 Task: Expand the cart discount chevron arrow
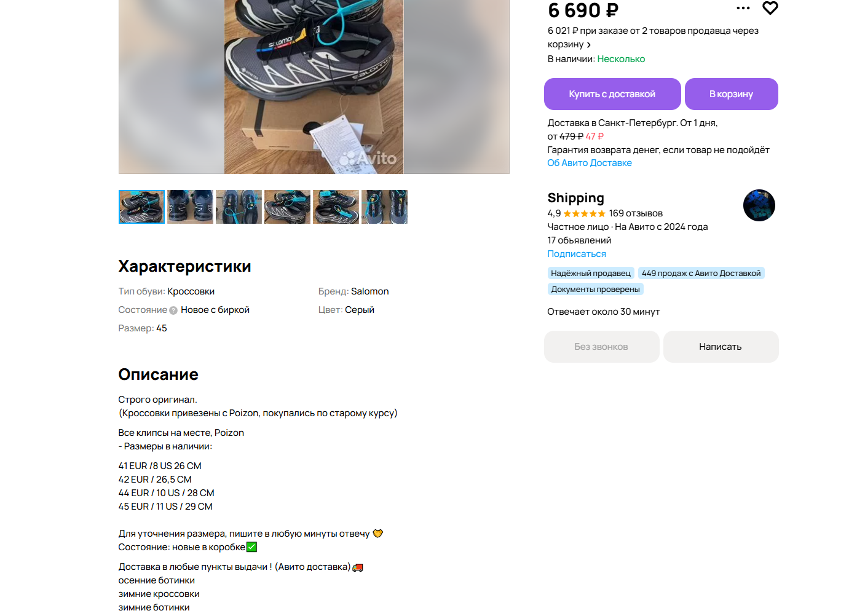pos(588,45)
